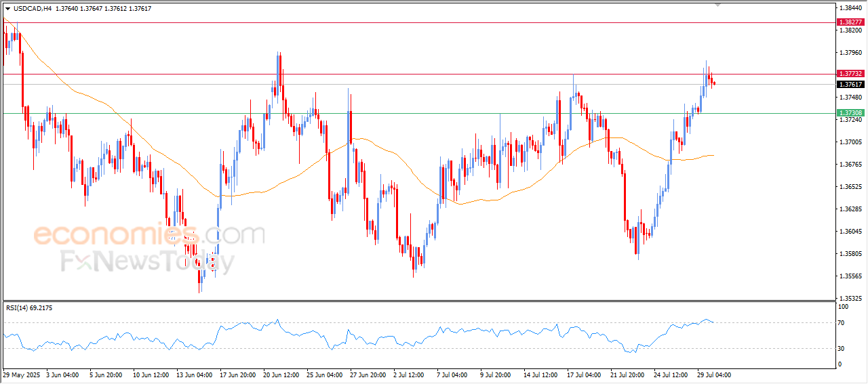Image resolution: width=868 pixels, height=384 pixels.
Task: Select the red 1.38277 price level tag
Action: [x=850, y=22]
